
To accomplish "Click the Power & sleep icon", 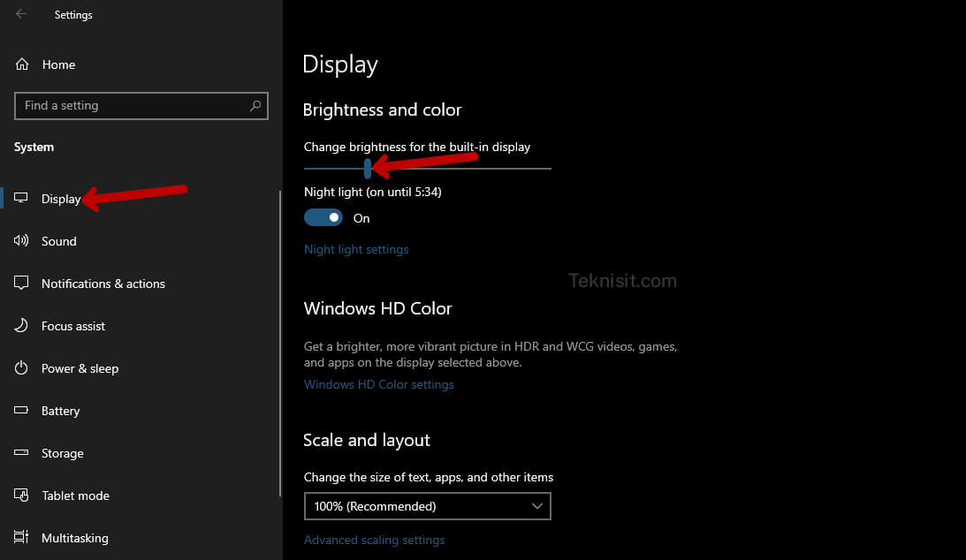I will point(21,368).
